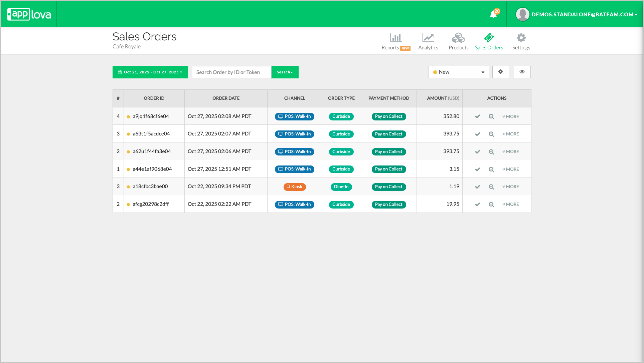Click the table settings gear button
The height and width of the screenshot is (363, 644).
[500, 72]
